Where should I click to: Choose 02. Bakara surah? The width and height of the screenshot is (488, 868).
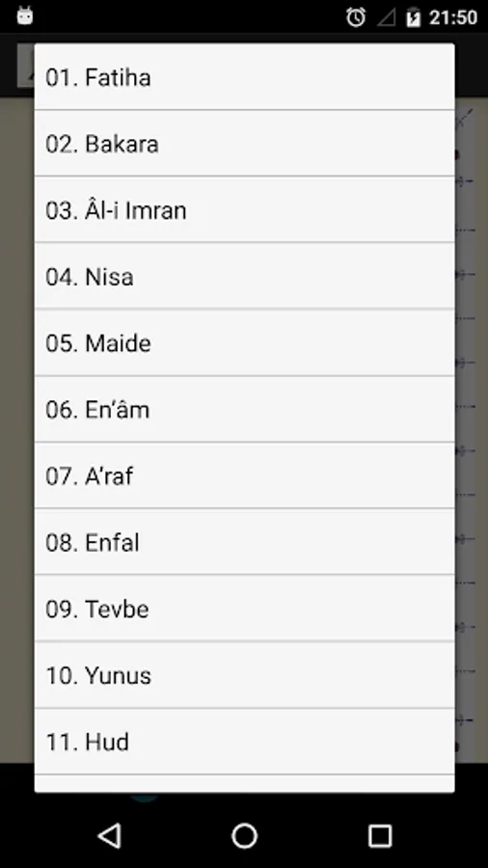244,144
